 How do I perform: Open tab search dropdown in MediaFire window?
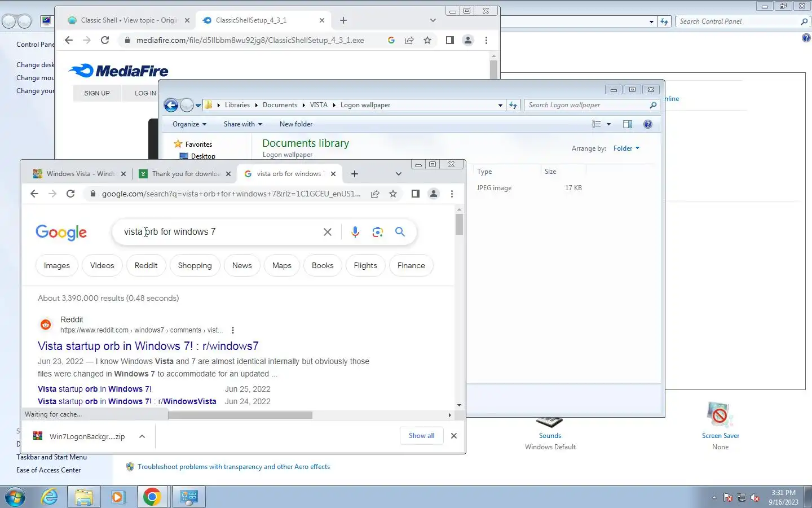(x=433, y=20)
